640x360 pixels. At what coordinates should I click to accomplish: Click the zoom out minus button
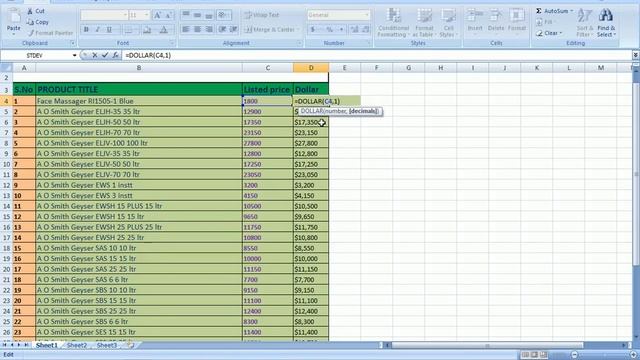click(x=575, y=355)
